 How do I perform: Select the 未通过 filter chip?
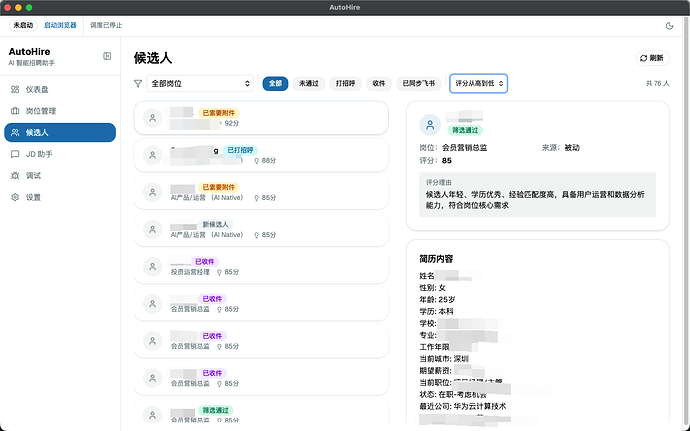pos(308,83)
